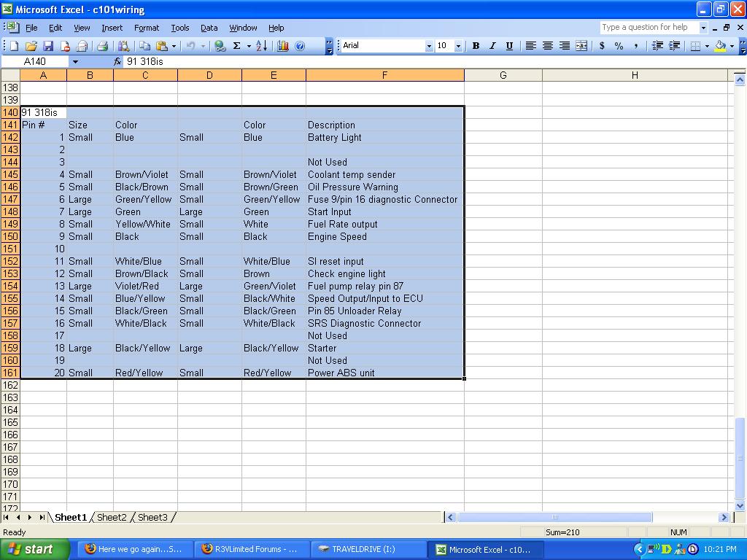The image size is (747, 560).
Task: Click the Percent Style icon
Action: tap(619, 45)
